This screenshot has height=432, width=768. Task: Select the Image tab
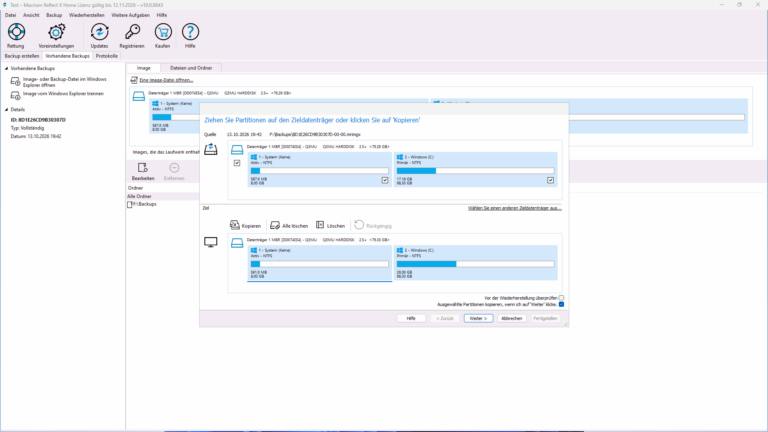tap(144, 68)
